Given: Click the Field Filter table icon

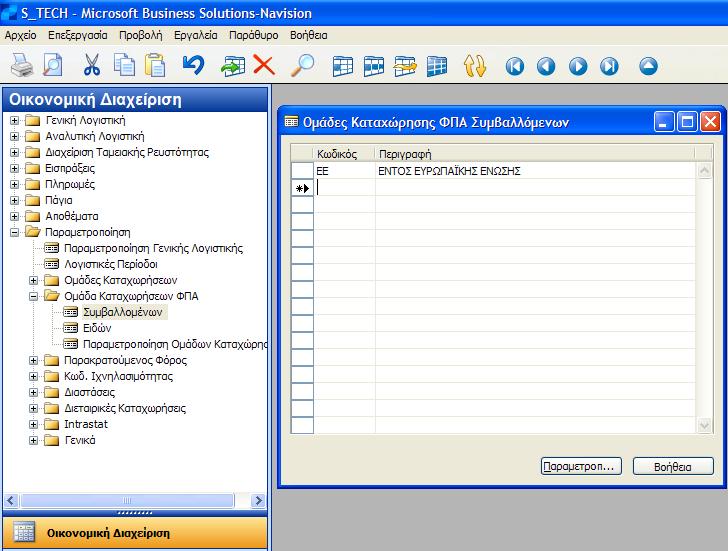Looking at the screenshot, I should [x=343, y=66].
